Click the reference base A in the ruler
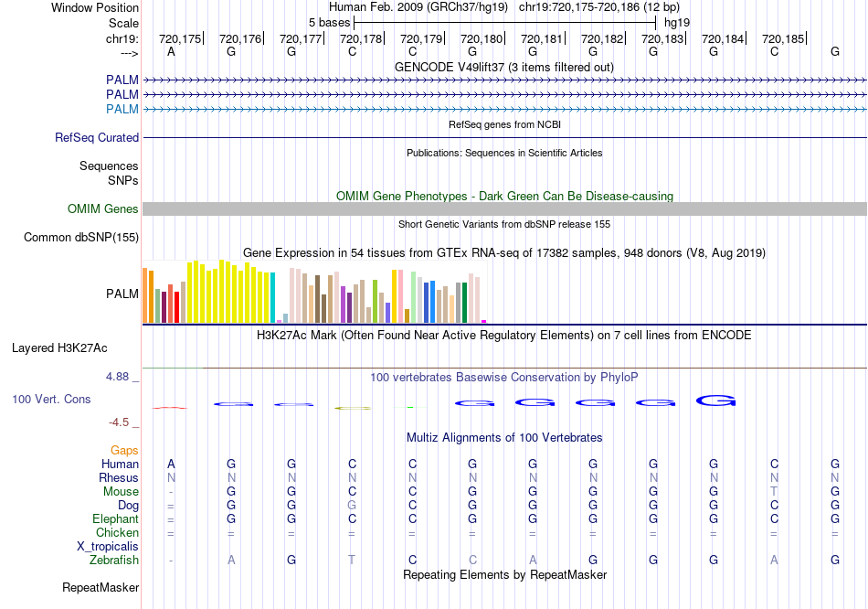Image resolution: width=868 pixels, height=609 pixels. point(171,51)
